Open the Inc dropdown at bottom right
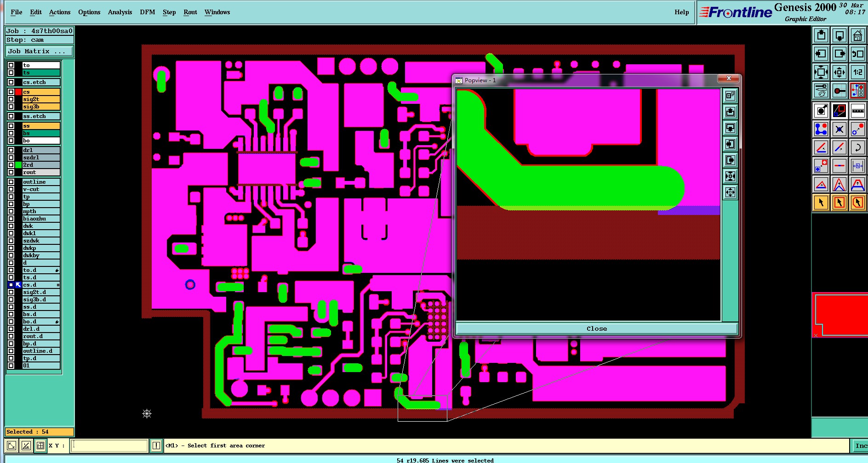 (x=860, y=446)
